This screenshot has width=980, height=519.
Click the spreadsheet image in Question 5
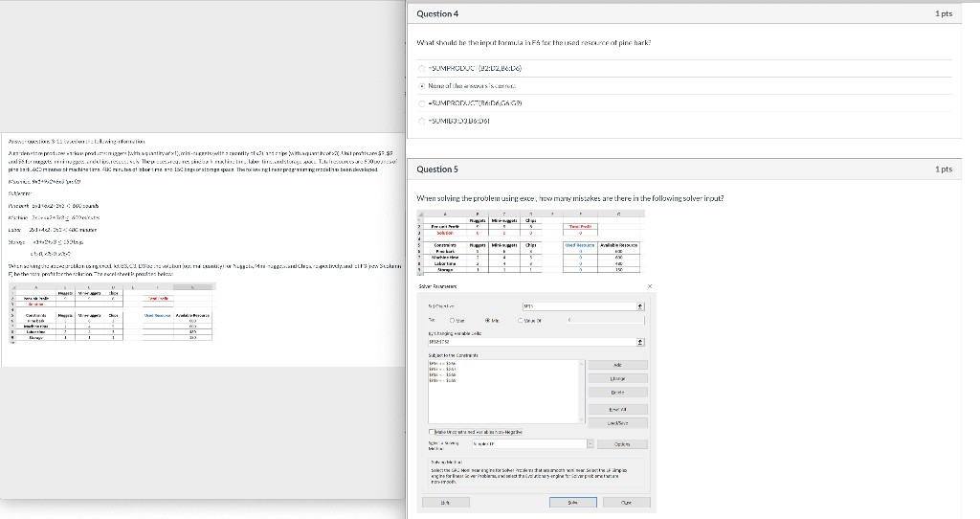530,242
